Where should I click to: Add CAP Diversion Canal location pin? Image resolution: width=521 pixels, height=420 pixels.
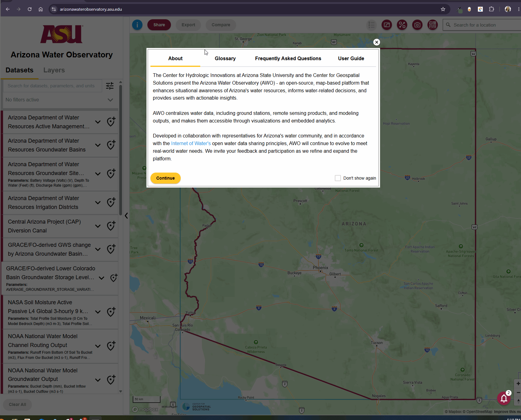point(111,226)
